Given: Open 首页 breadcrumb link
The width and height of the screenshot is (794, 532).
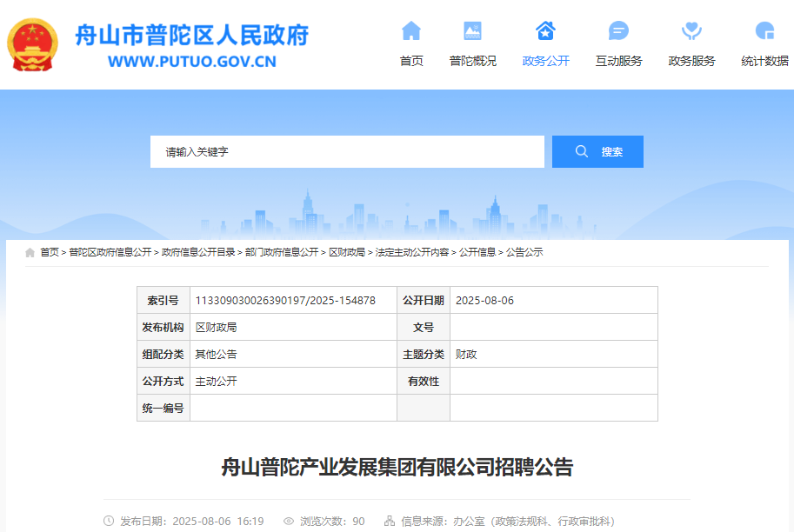Looking at the screenshot, I should pyautogui.click(x=50, y=252).
